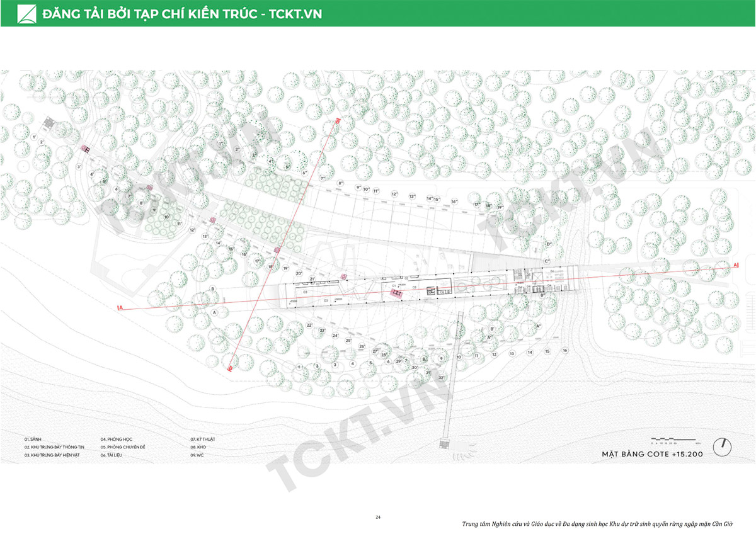Click the top section marker B
The width and height of the screenshot is (756, 534).
pos(338,120)
